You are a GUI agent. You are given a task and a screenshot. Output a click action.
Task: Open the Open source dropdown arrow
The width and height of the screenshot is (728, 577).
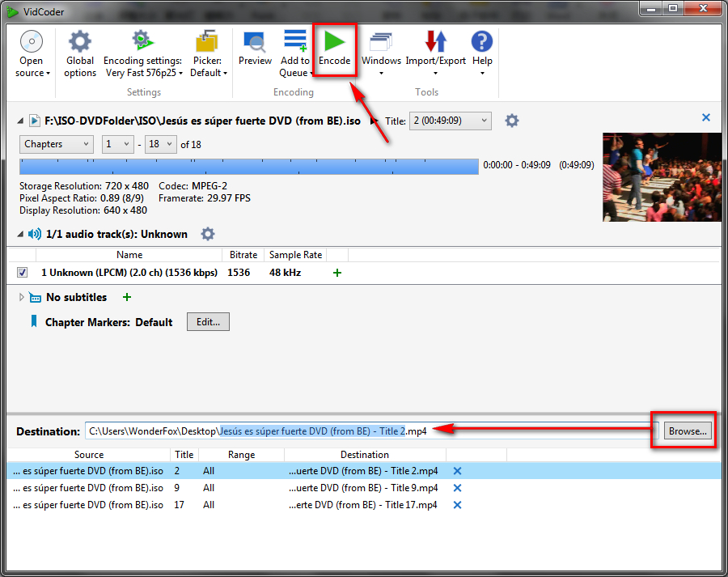pyautogui.click(x=48, y=74)
